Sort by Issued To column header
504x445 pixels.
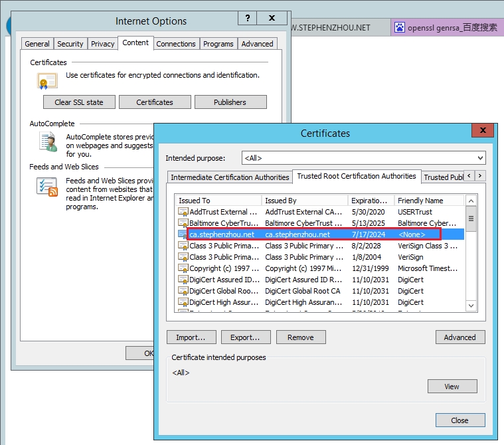[x=218, y=201]
